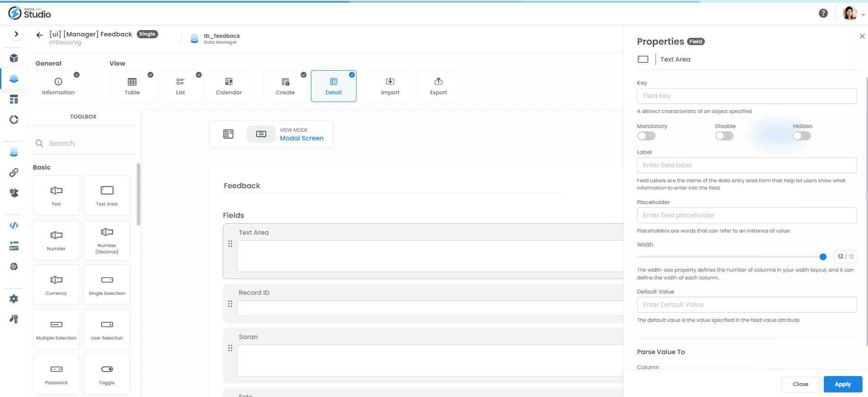Toggle the Create view enabled checkmark

304,75
